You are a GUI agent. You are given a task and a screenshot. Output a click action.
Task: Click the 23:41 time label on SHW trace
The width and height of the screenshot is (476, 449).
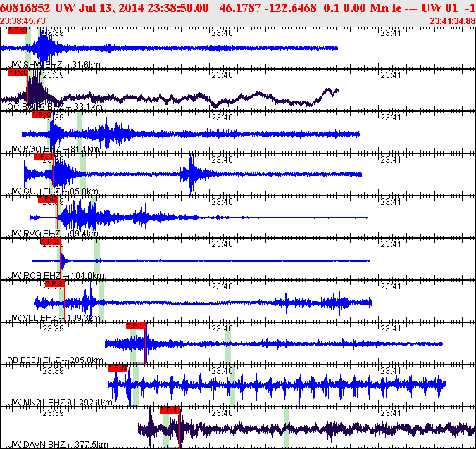pyautogui.click(x=391, y=33)
